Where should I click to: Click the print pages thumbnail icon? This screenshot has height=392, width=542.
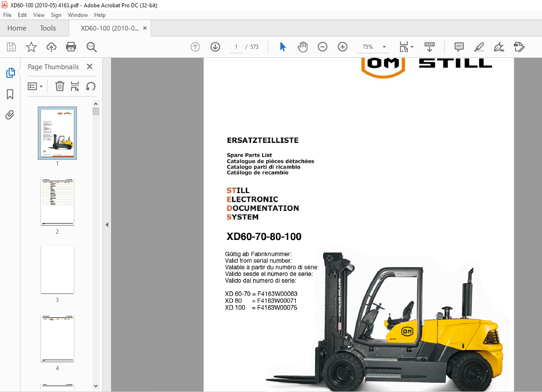point(75,86)
